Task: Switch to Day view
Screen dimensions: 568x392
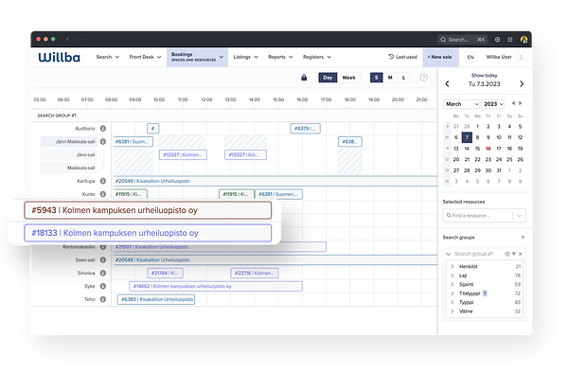Action: point(328,78)
